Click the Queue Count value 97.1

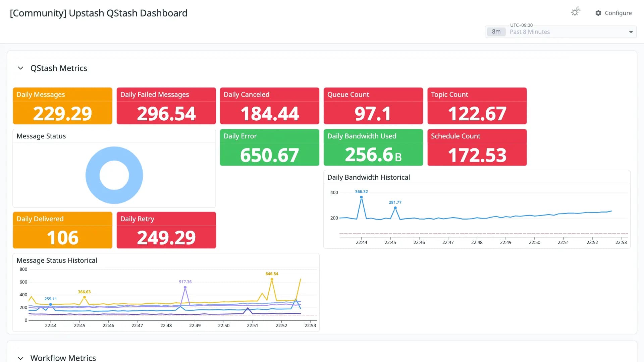tap(373, 114)
